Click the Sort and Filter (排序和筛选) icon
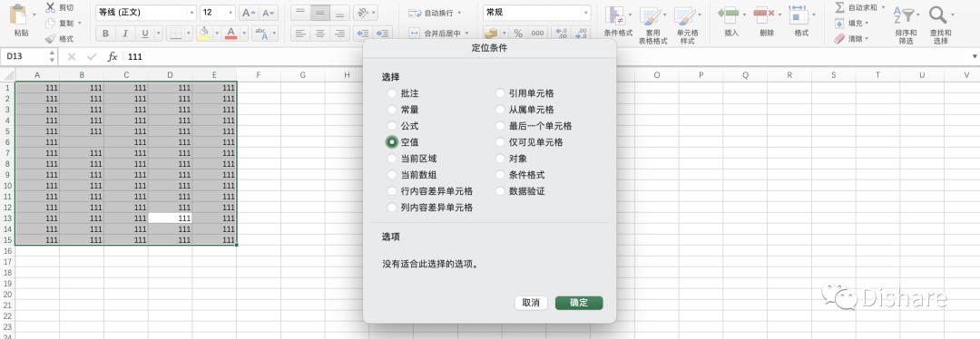980x339 pixels. pos(904,15)
